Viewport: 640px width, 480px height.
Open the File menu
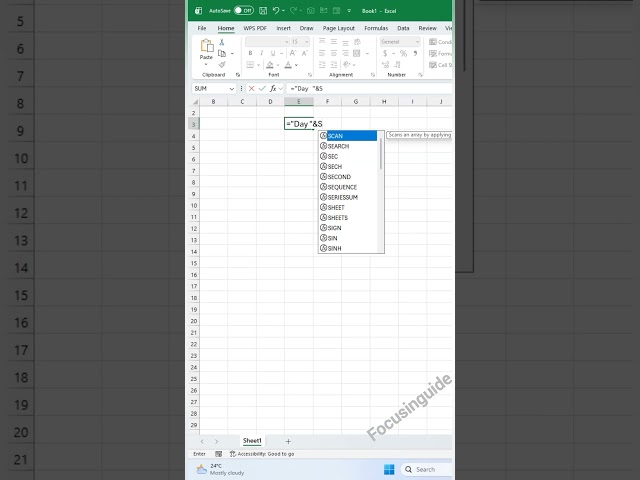(x=202, y=28)
